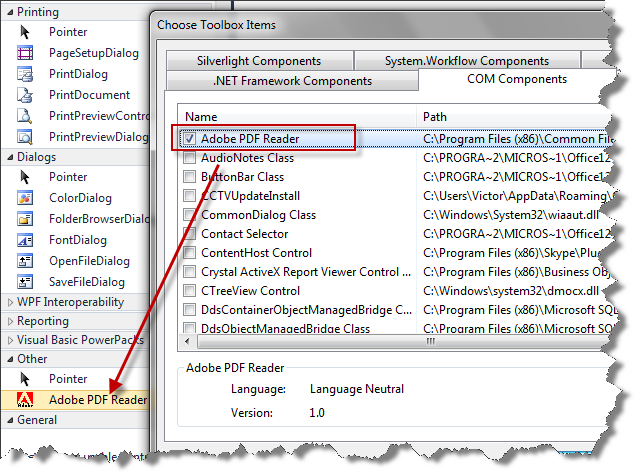Choose the PrintPreviewControl icon
The image size is (635, 473).
pyautogui.click(x=25, y=116)
